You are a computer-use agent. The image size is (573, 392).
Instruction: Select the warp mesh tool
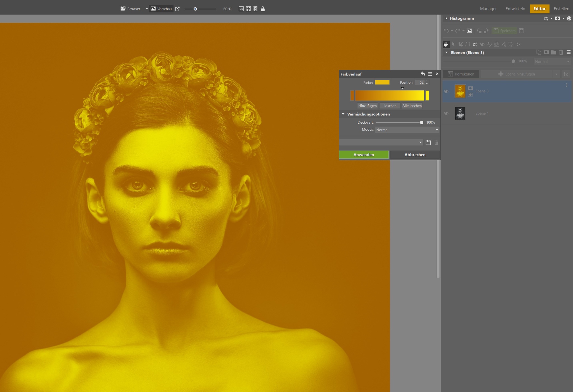[497, 44]
